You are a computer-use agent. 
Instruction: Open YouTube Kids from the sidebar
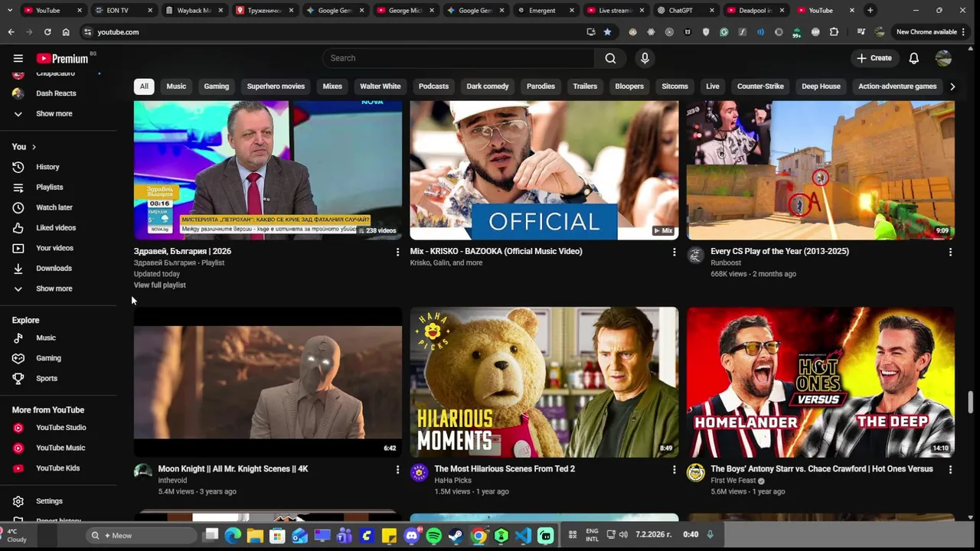[57, 468]
